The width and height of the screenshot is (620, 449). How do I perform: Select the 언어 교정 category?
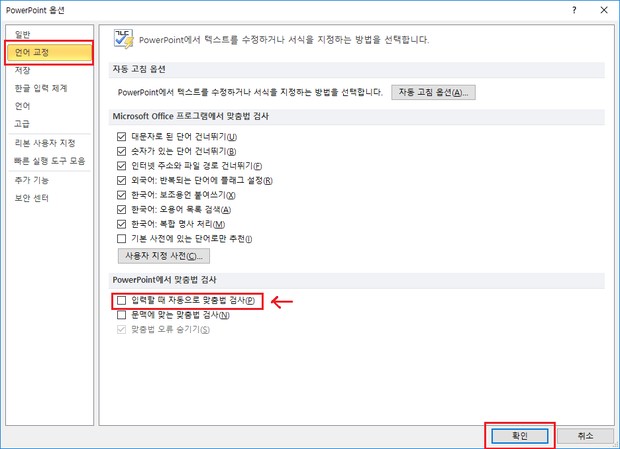point(49,52)
